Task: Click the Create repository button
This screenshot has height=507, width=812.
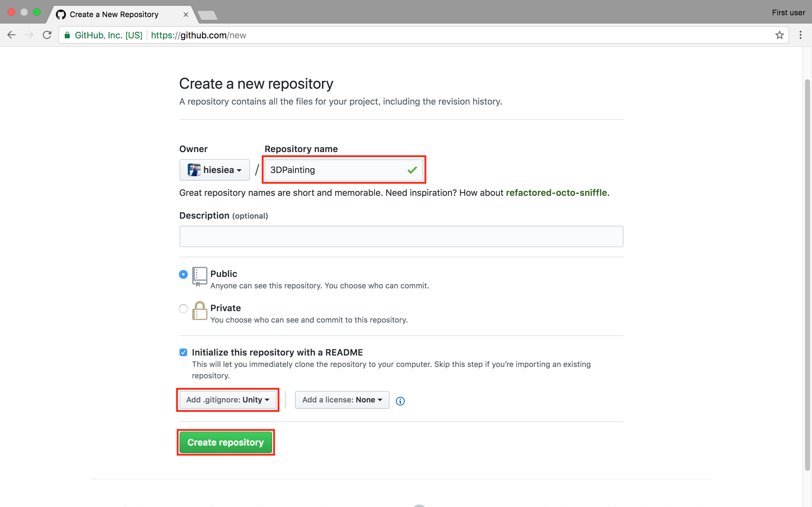Action: pyautogui.click(x=226, y=442)
